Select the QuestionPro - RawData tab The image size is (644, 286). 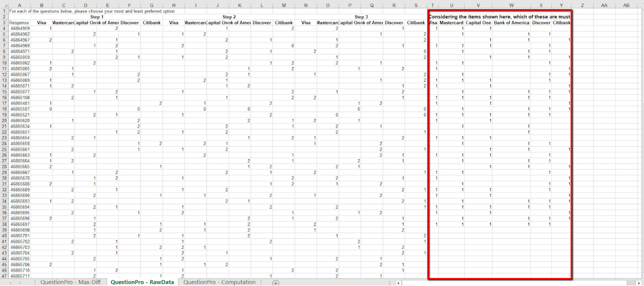click(x=142, y=282)
